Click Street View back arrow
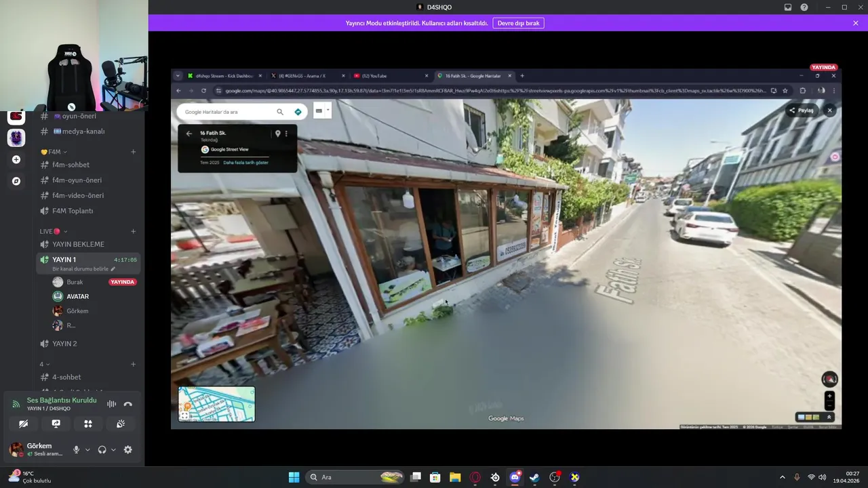The image size is (868, 488). tap(189, 134)
